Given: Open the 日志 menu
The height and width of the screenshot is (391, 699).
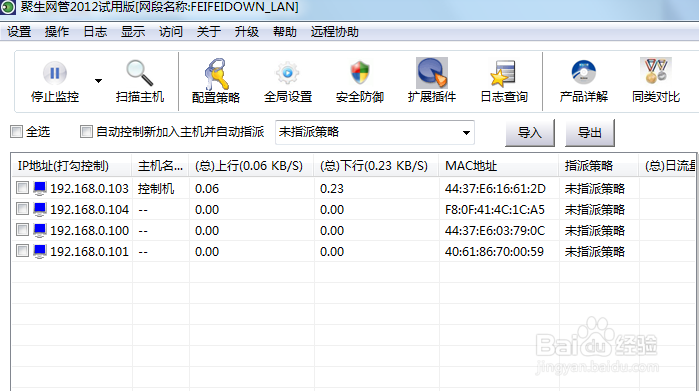Looking at the screenshot, I should coord(95,32).
